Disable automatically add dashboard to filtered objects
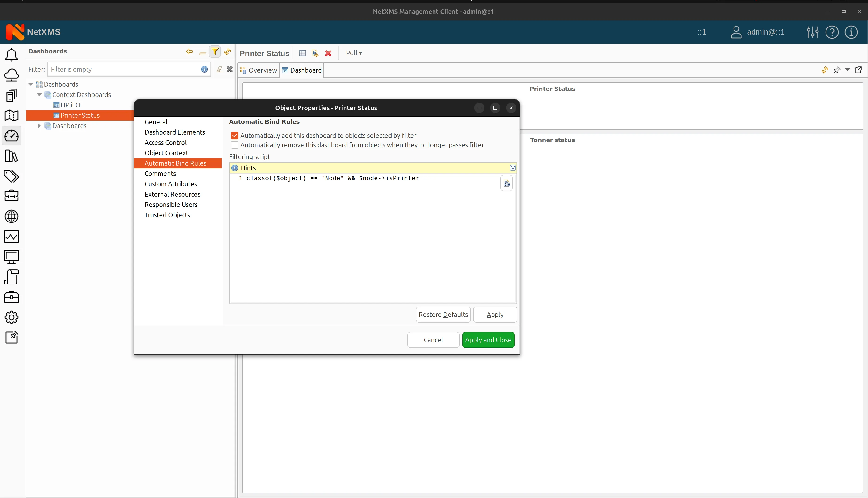This screenshot has width=868, height=498. pyautogui.click(x=234, y=135)
